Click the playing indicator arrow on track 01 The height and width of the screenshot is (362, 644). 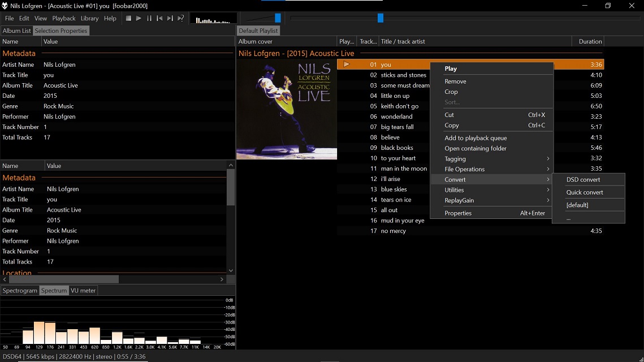click(x=347, y=64)
